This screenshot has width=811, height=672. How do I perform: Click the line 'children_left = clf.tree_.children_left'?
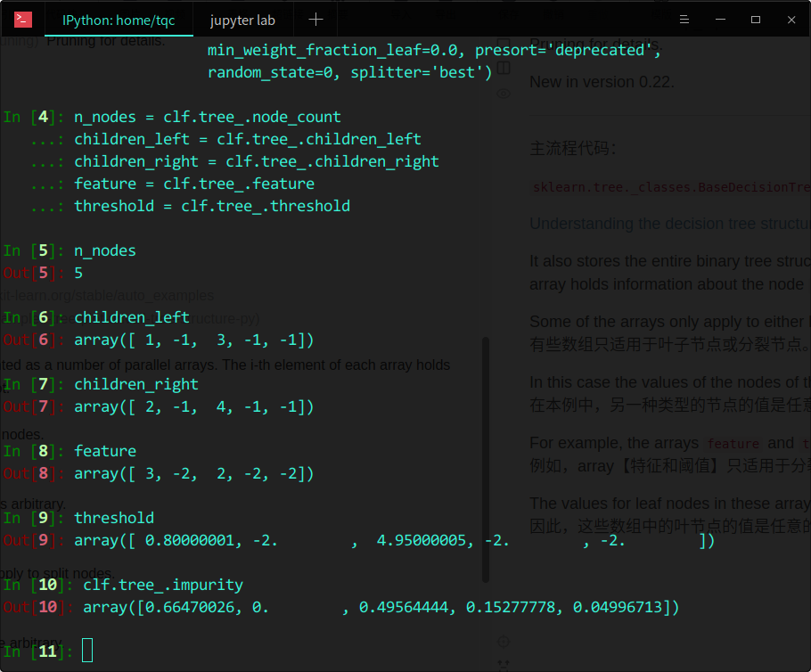(x=248, y=139)
